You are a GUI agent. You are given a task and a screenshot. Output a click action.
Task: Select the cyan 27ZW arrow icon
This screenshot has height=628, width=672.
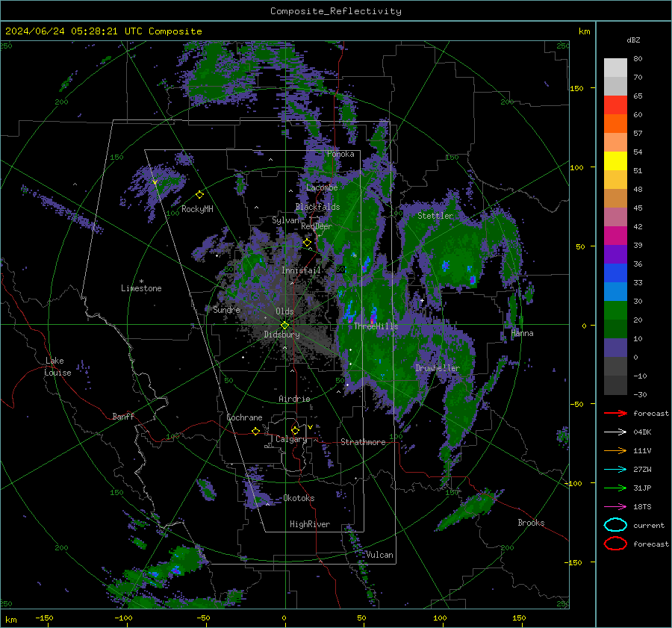click(615, 470)
